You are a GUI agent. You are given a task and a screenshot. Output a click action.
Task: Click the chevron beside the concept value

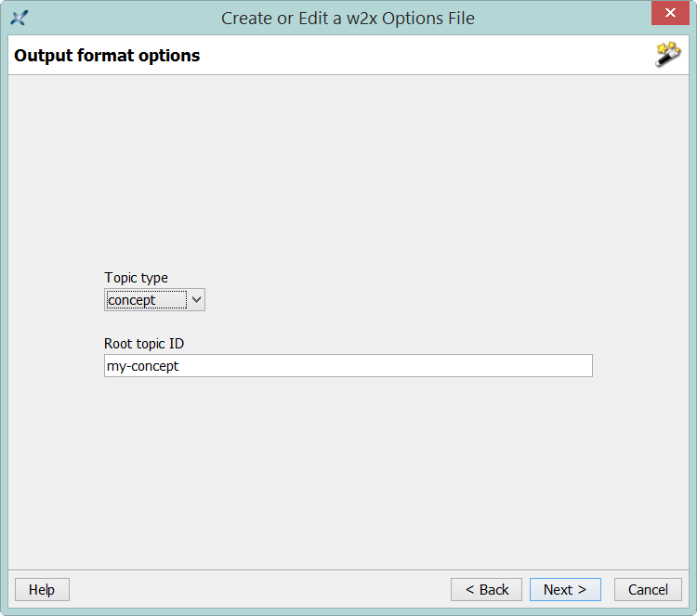point(196,299)
